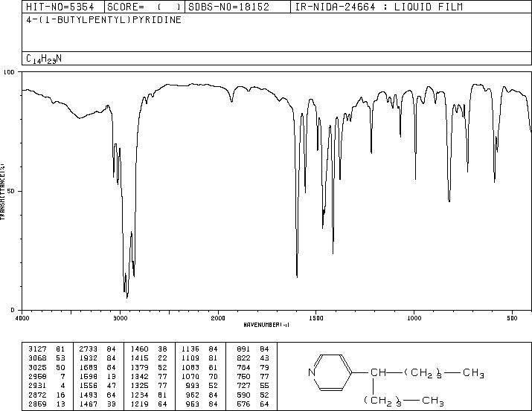Click transmittance value 4 beside 2931

point(63,386)
